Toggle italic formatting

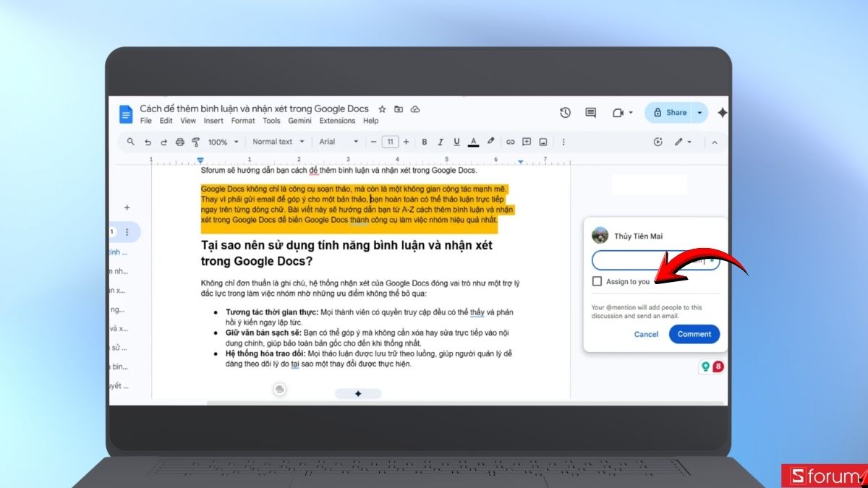coord(441,142)
